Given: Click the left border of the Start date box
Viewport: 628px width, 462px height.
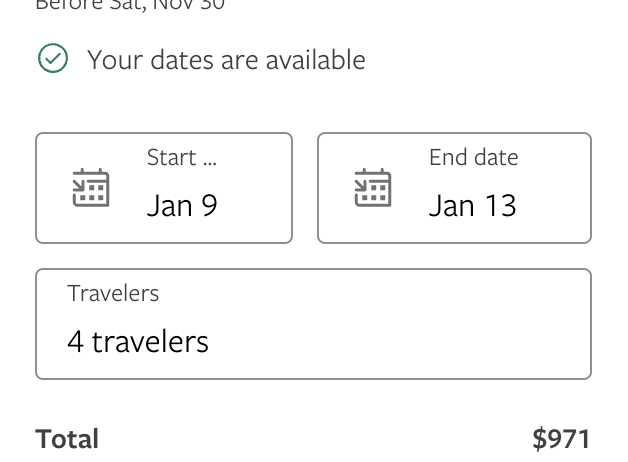Looking at the screenshot, I should tap(36, 188).
